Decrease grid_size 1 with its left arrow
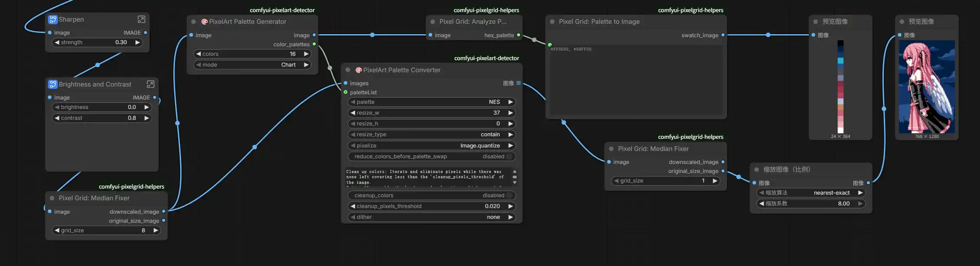 (x=616, y=181)
